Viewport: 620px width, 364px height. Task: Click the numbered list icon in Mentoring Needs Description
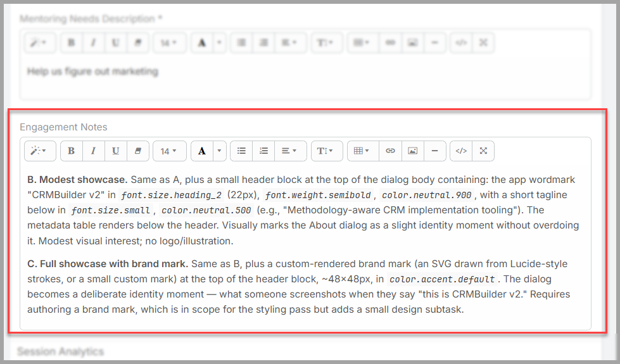(263, 42)
